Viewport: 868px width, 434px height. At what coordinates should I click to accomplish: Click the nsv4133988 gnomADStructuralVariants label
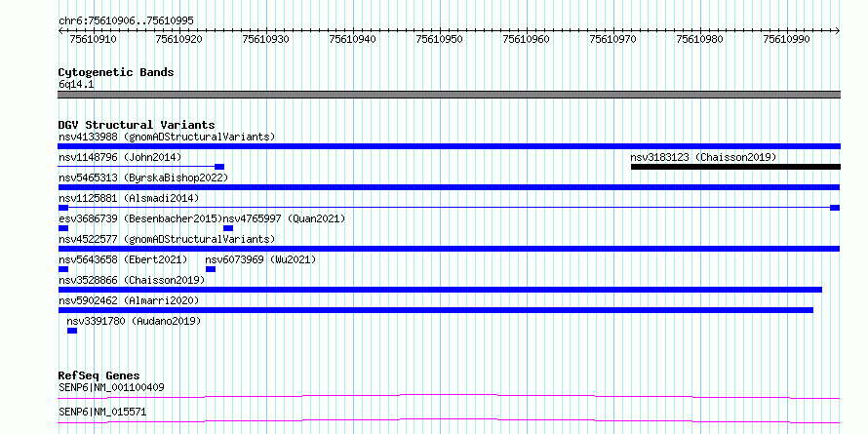tap(167, 137)
